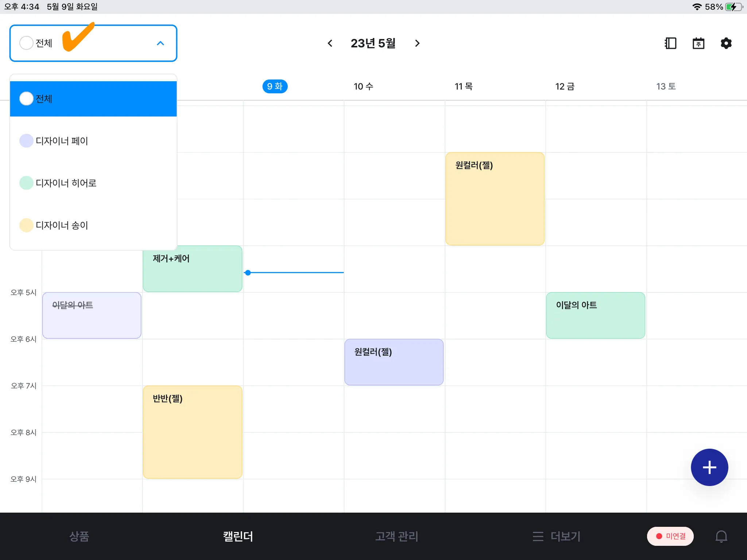Select the 9 화 date header

click(275, 86)
